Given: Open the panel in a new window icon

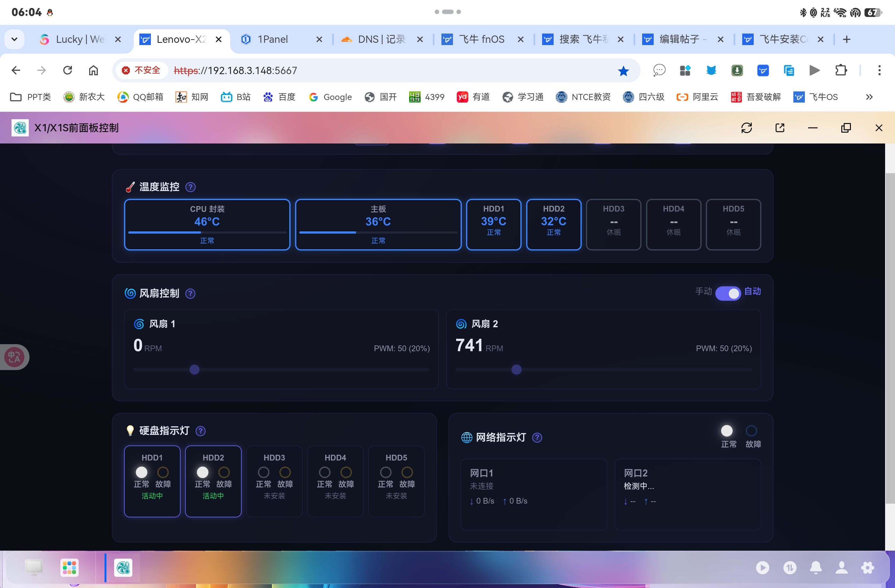Looking at the screenshot, I should tap(780, 128).
